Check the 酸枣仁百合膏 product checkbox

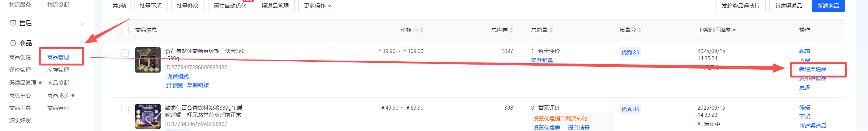click(125, 110)
